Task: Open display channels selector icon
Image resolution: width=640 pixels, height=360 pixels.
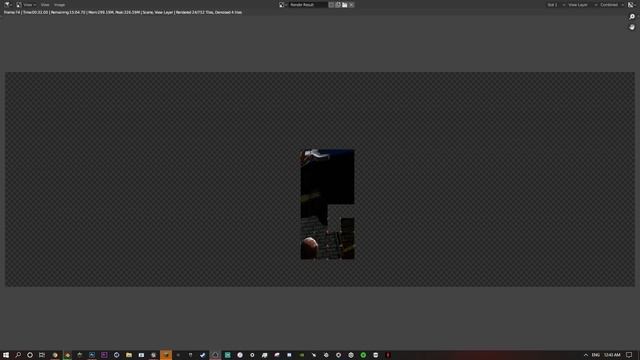Action: click(x=632, y=4)
